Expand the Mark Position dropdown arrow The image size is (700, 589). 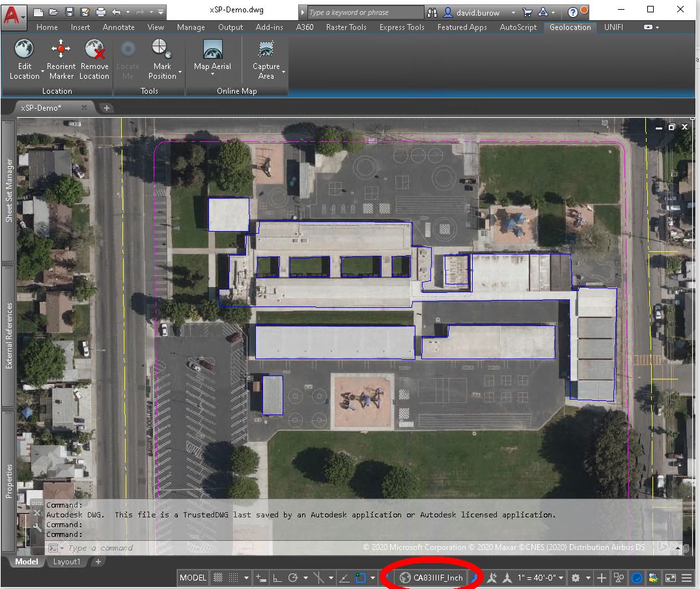pyautogui.click(x=180, y=72)
